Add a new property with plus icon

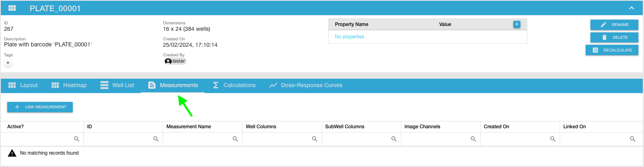(x=516, y=24)
